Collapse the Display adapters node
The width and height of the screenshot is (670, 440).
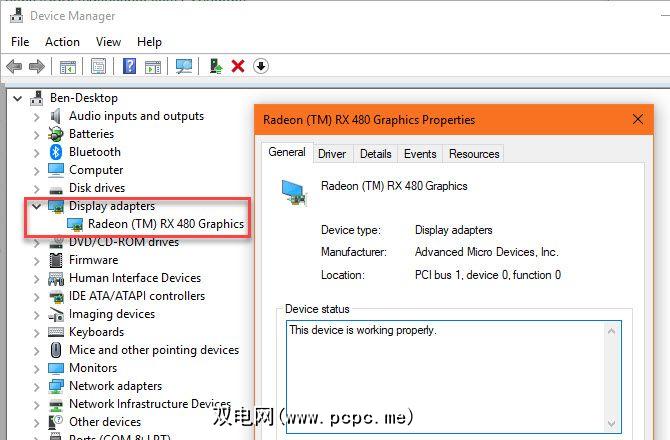click(37, 206)
